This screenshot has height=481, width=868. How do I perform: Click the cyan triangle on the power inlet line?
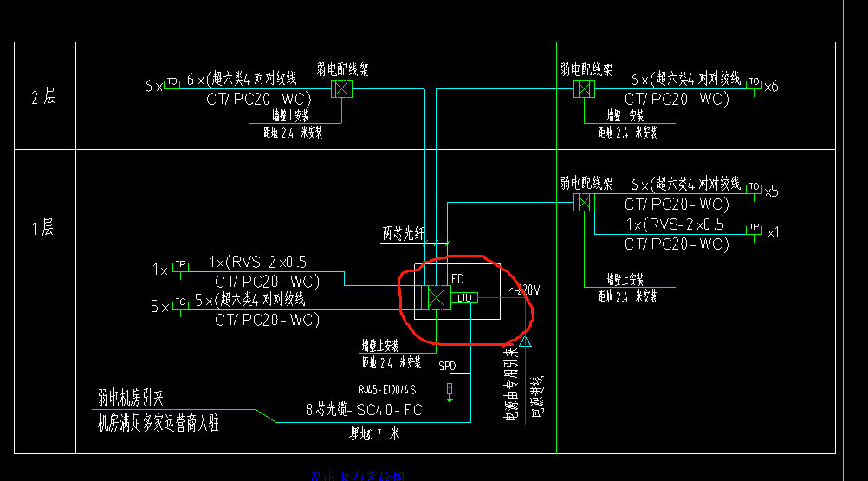(x=525, y=341)
